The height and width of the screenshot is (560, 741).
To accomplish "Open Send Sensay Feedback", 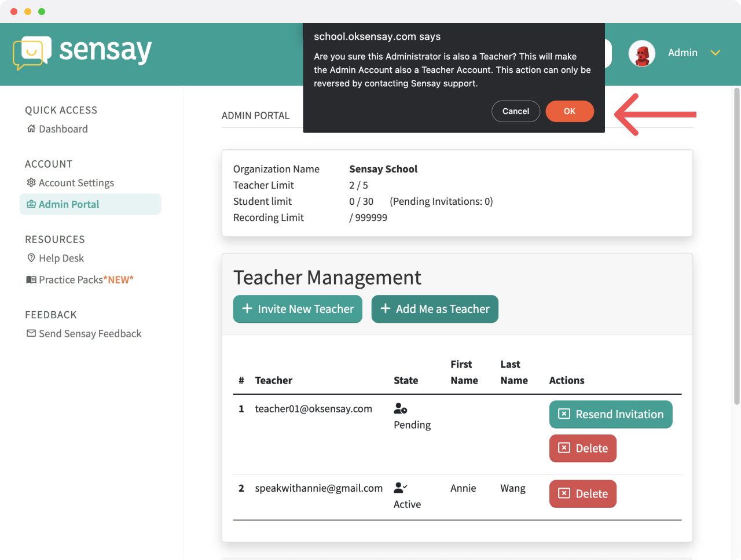I will pyautogui.click(x=90, y=334).
